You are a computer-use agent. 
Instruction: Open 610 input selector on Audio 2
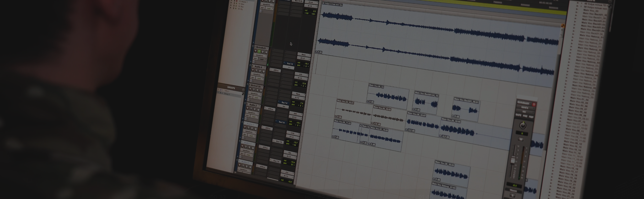(296, 114)
